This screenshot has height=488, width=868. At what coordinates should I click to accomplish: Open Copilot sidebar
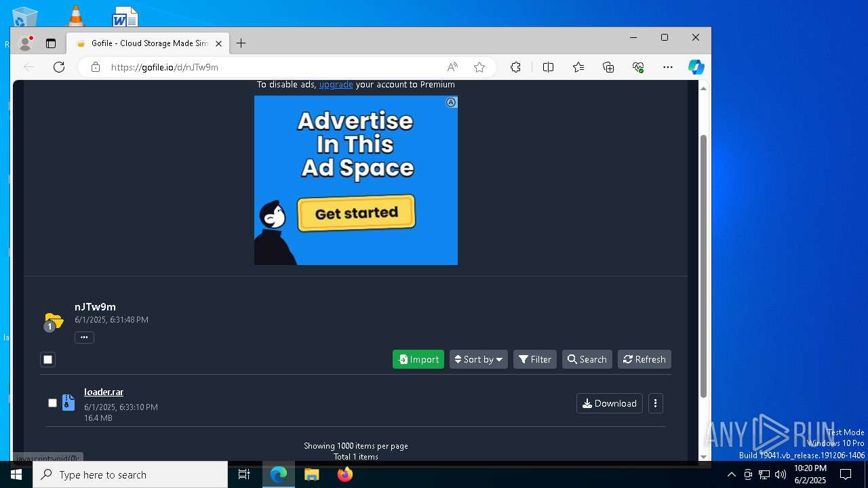click(696, 67)
